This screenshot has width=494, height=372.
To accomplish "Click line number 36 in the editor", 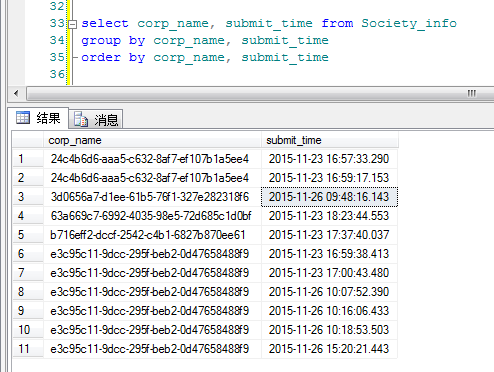I will click(x=57, y=74).
